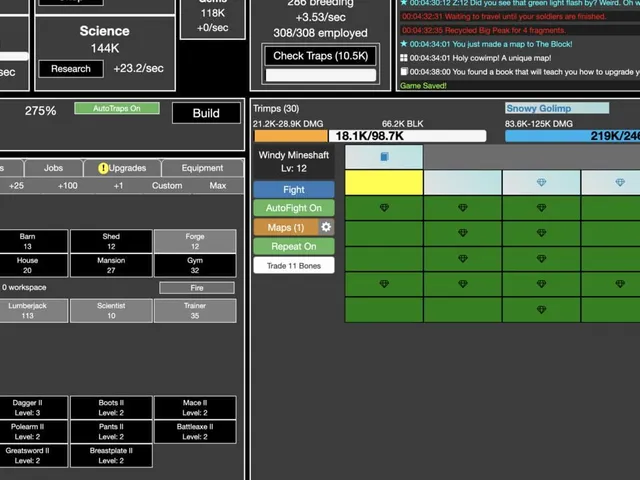The width and height of the screenshot is (640, 480).
Task: Click the 'Windy Mineshaft Lv: 12' label
Action: tap(294, 162)
